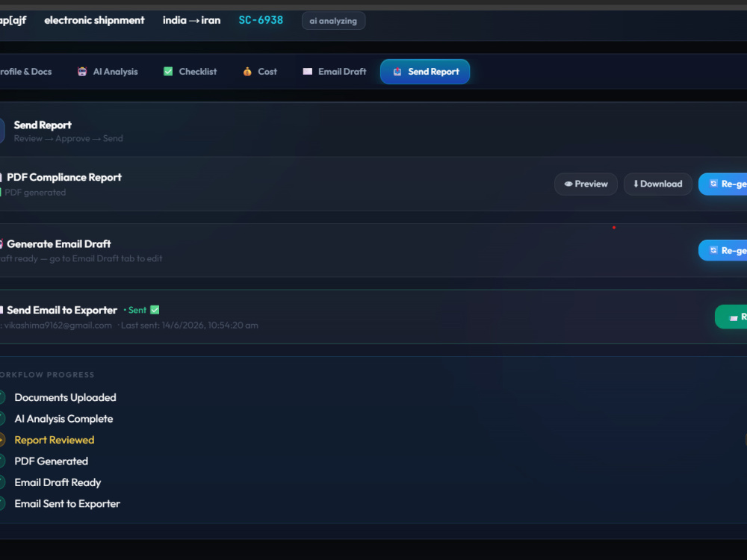Click the green Sent checkmark icon
The image size is (747, 560).
point(155,310)
